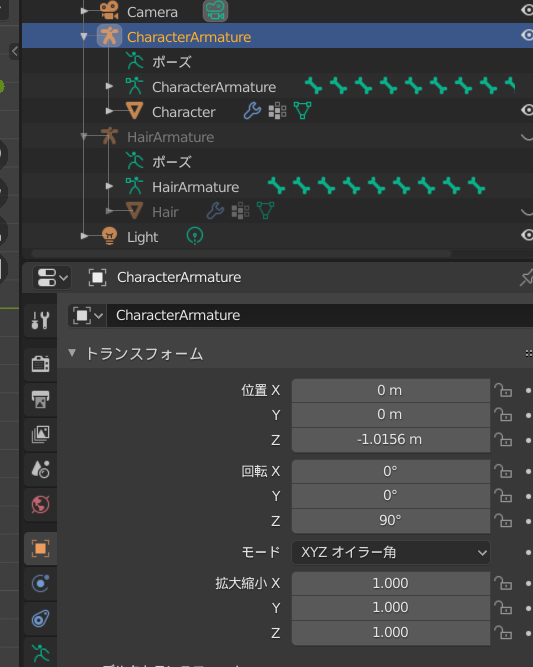
Task: Open the rotation mode XYZ Euler dropdown
Action: point(390,553)
